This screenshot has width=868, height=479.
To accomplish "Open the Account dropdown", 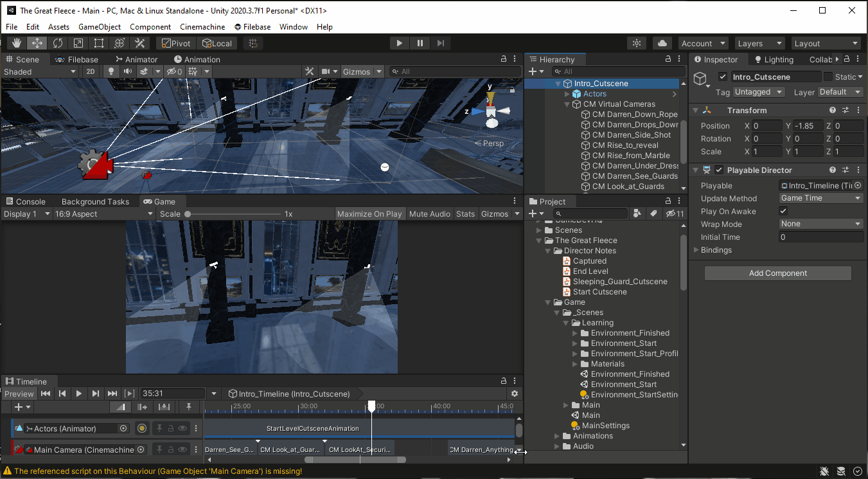I will [x=703, y=43].
